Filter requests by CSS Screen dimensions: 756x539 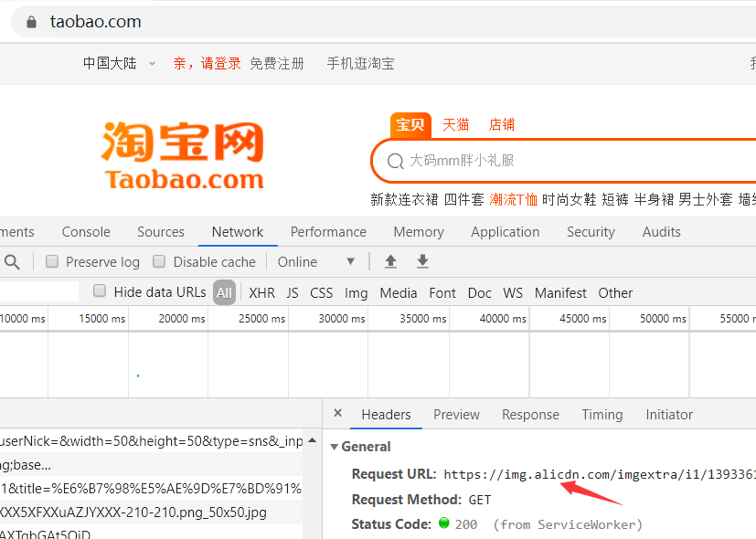tap(321, 293)
